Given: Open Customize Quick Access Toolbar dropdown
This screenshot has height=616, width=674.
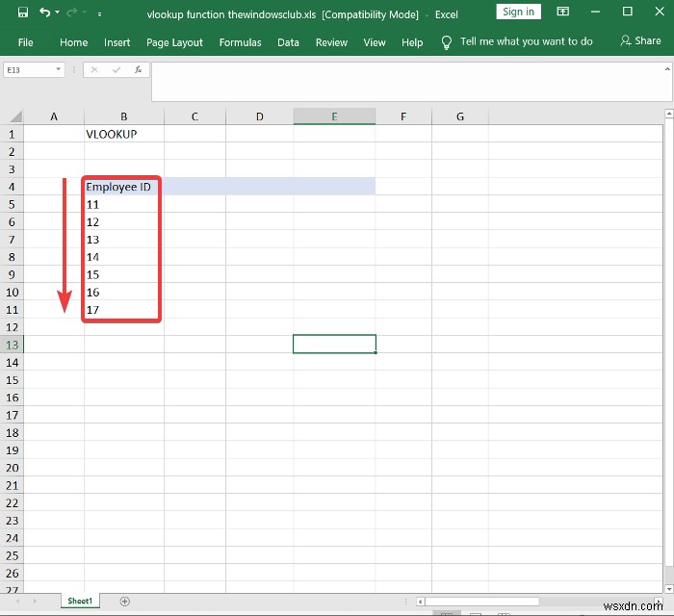Looking at the screenshot, I should pyautogui.click(x=99, y=14).
